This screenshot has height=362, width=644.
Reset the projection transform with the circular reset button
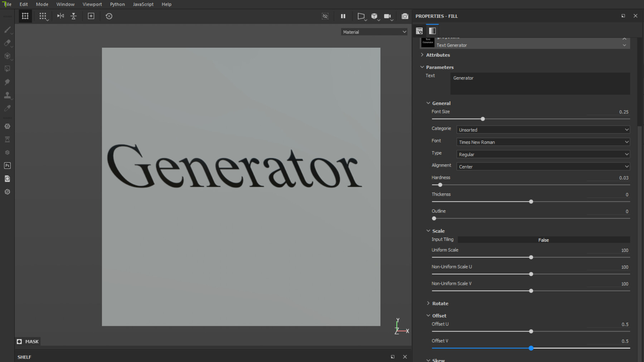click(109, 16)
